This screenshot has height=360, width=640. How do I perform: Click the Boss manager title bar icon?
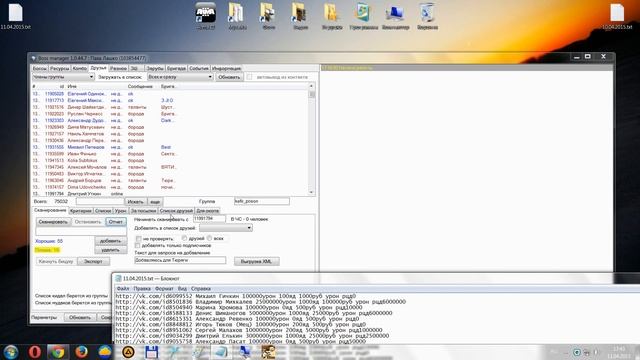point(34,58)
